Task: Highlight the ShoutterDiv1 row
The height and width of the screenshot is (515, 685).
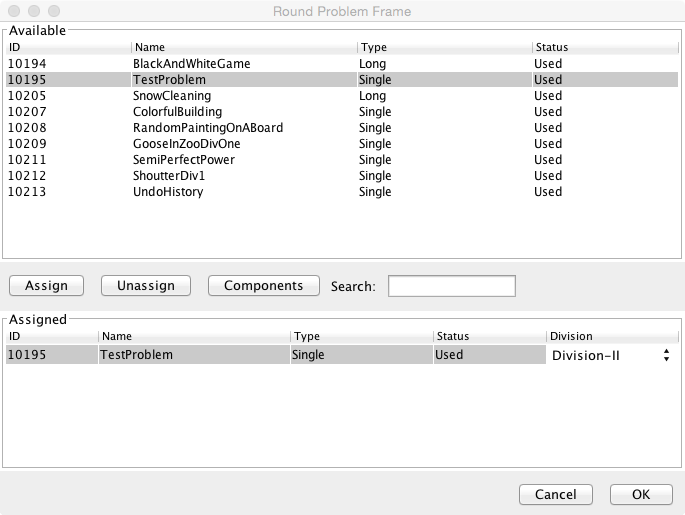Action: [170, 175]
